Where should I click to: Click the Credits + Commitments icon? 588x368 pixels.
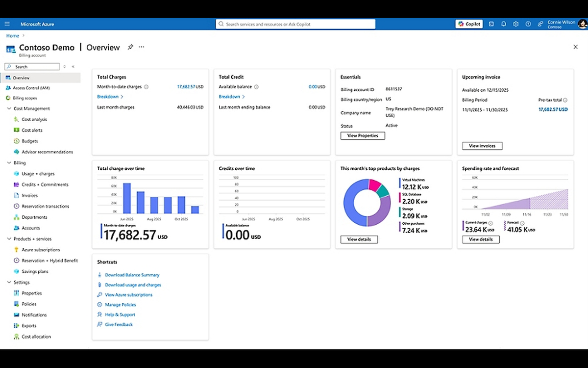(17, 184)
